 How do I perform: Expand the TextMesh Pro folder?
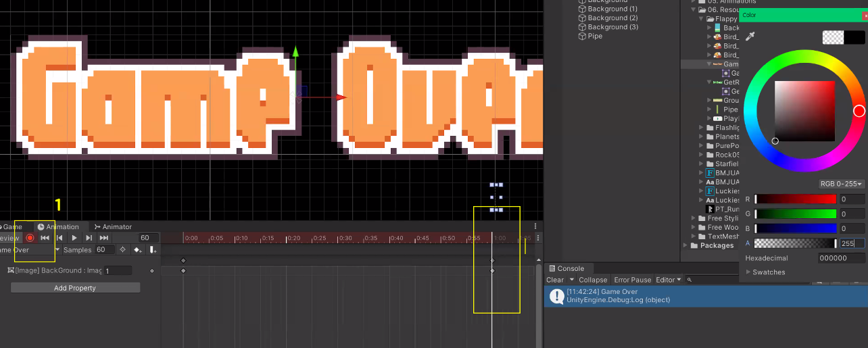pyautogui.click(x=694, y=237)
